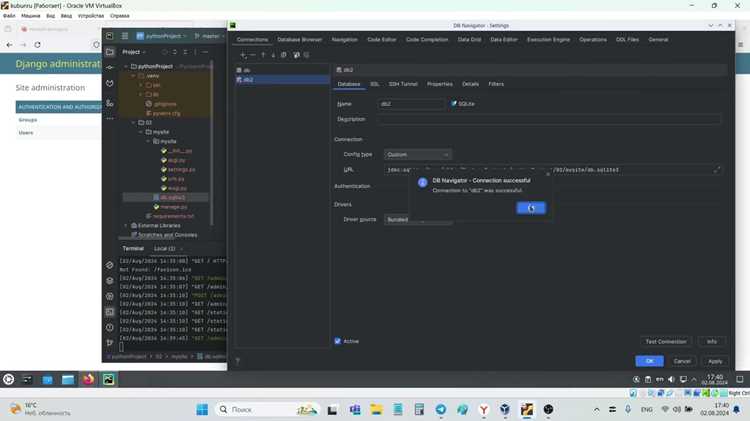This screenshot has width=750, height=421.
Task: Click the help question mark in Settings
Action: (x=237, y=361)
